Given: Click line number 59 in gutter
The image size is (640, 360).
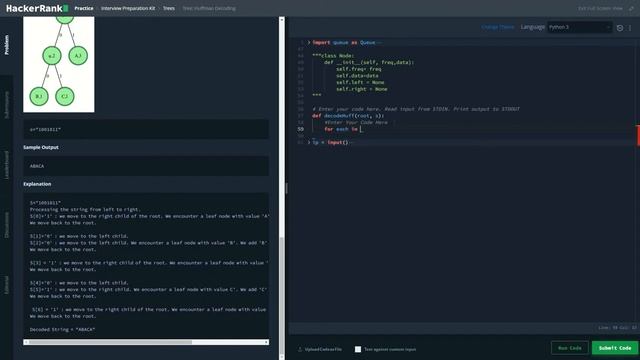Looking at the screenshot, I should point(300,129).
